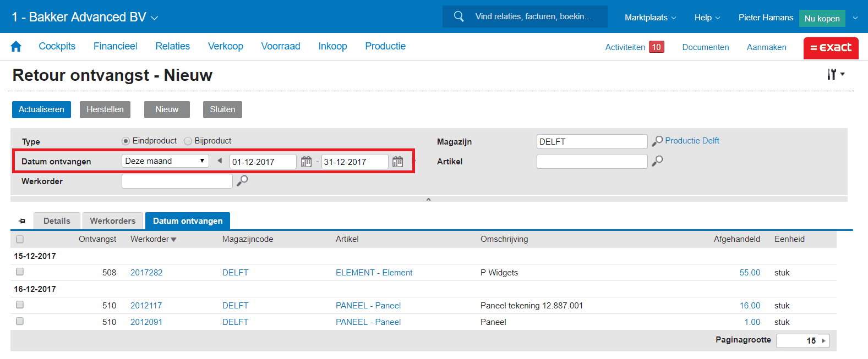The image size is (868, 359).
Task: Expand the Bakker Advanced BV company dropdown
Action: point(155,18)
